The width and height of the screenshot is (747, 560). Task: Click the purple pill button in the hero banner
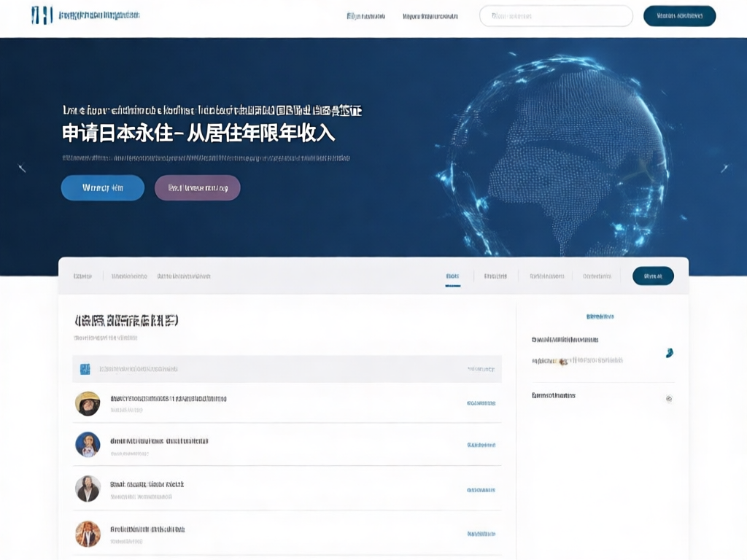click(197, 187)
